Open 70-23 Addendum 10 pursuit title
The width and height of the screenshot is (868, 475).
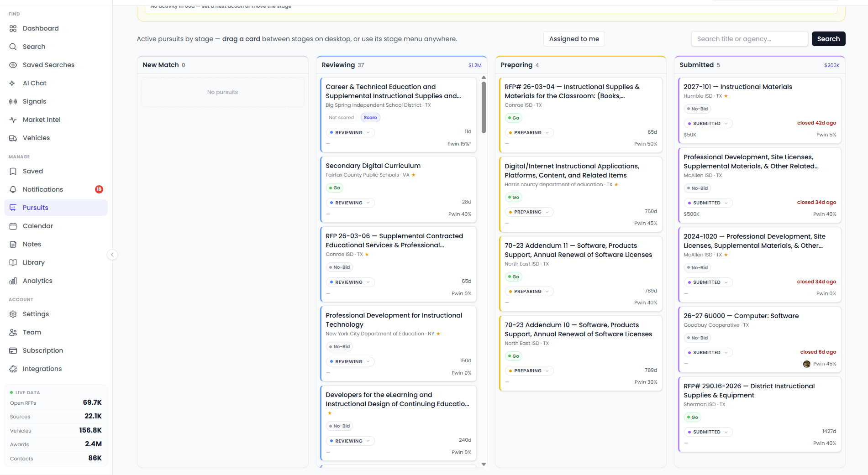pos(578,329)
